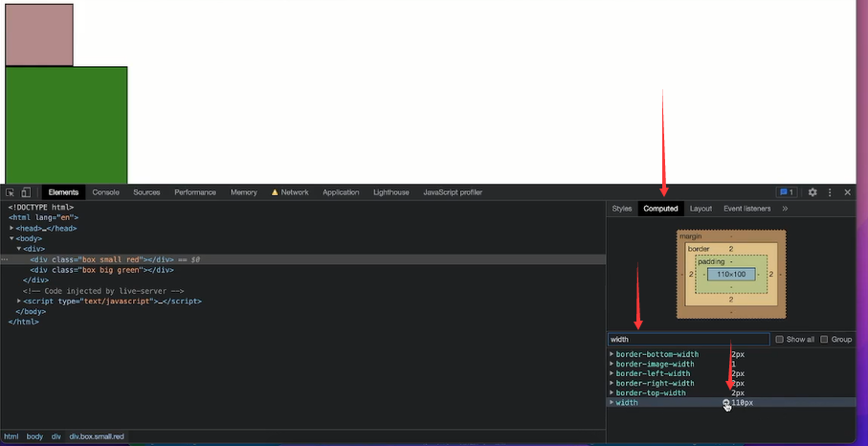
Task: Switch to the Styles sidebar tab
Action: (622, 209)
